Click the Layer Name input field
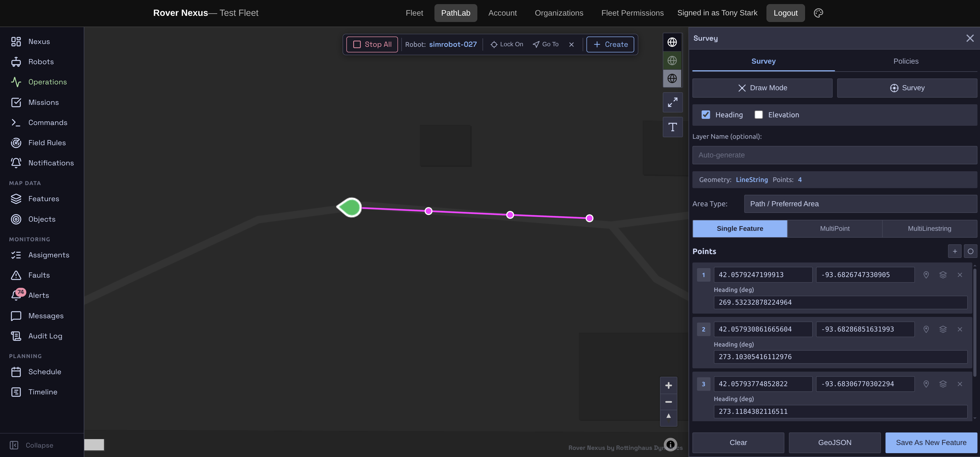The width and height of the screenshot is (980, 457). point(835,155)
